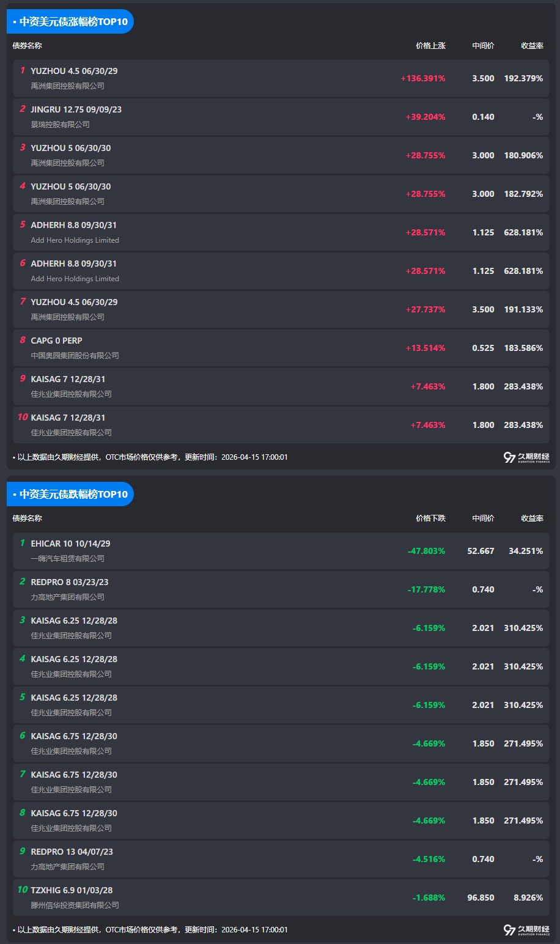Open the TZXHIG 6.9 01/03/28 bond
The width and height of the screenshot is (560, 944).
click(x=72, y=890)
